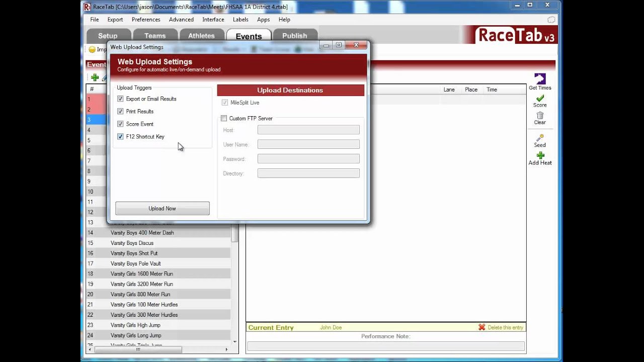Image resolution: width=644 pixels, height=362 pixels.
Task: Click the Place column header
Action: 471,89
